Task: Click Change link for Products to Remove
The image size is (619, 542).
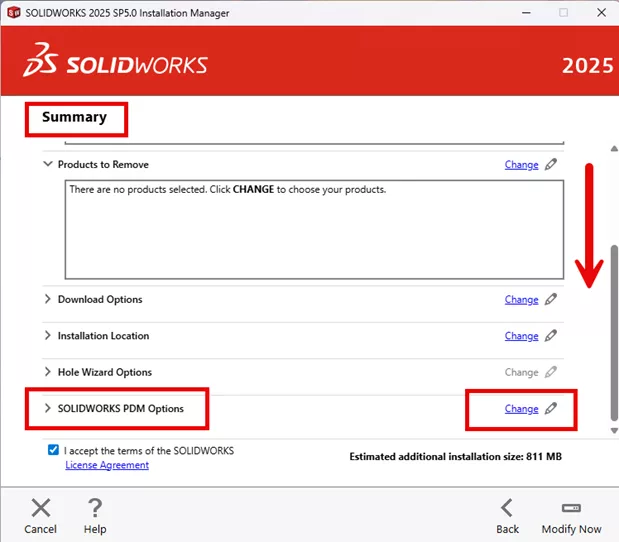Action: pos(521,165)
